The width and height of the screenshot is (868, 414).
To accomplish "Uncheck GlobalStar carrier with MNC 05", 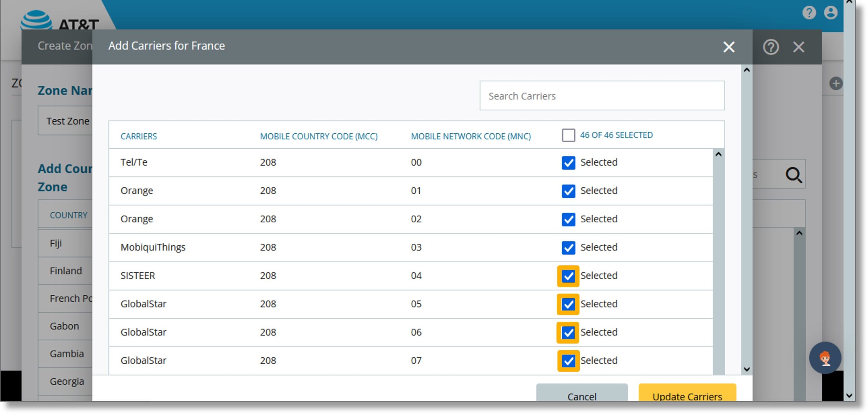I will coord(568,304).
